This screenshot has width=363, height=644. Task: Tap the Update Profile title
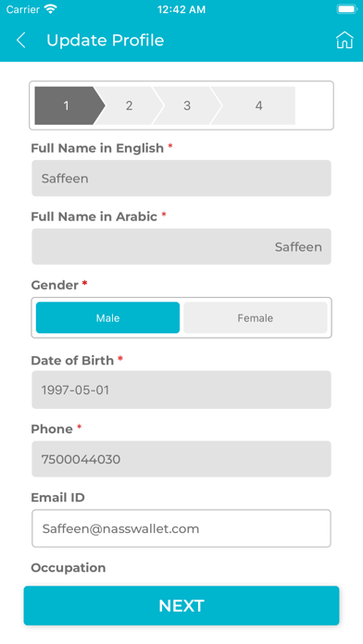106,41
